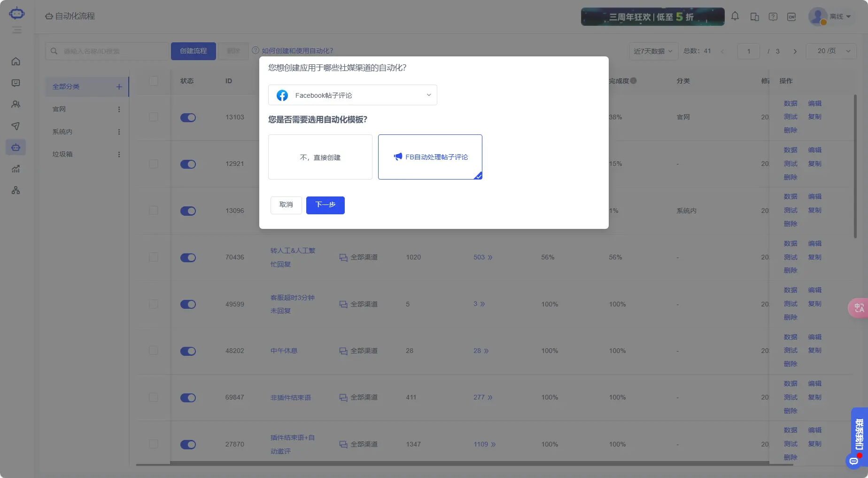Click the help question-mark icon in top bar
This screenshot has height=478, width=868.
[773, 16]
